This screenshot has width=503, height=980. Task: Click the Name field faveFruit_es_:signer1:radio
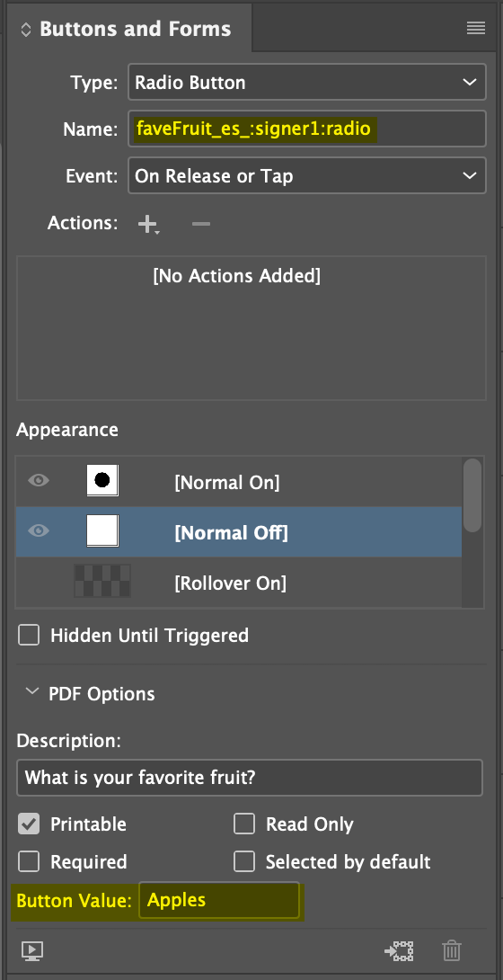[x=307, y=129]
